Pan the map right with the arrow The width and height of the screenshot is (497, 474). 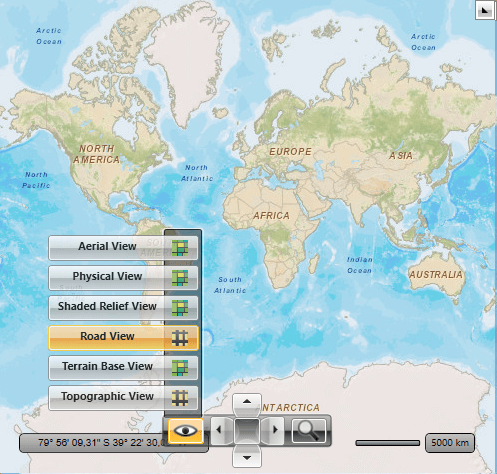coord(273,430)
